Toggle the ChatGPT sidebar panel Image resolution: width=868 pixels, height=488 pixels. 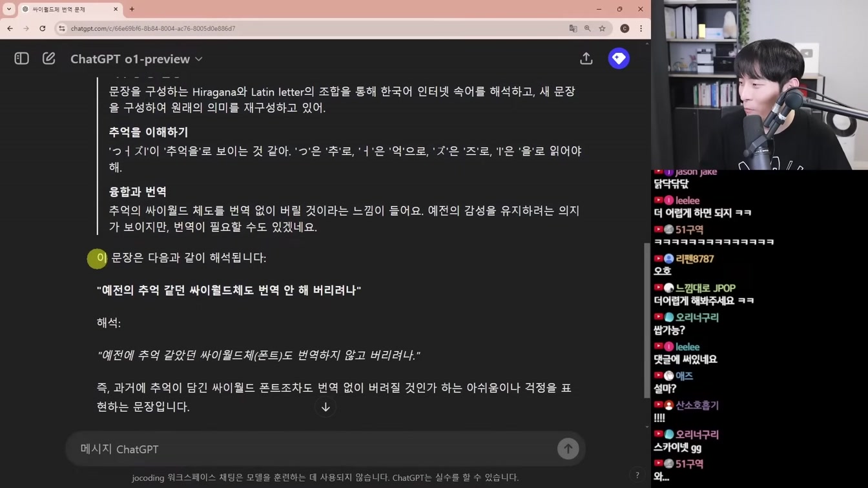point(21,59)
